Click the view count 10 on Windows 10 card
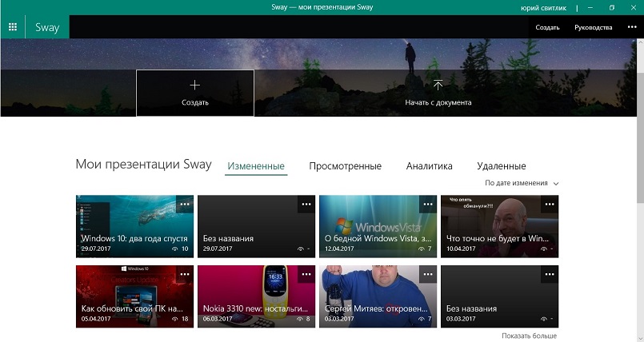The width and height of the screenshot is (644, 342). (x=185, y=249)
